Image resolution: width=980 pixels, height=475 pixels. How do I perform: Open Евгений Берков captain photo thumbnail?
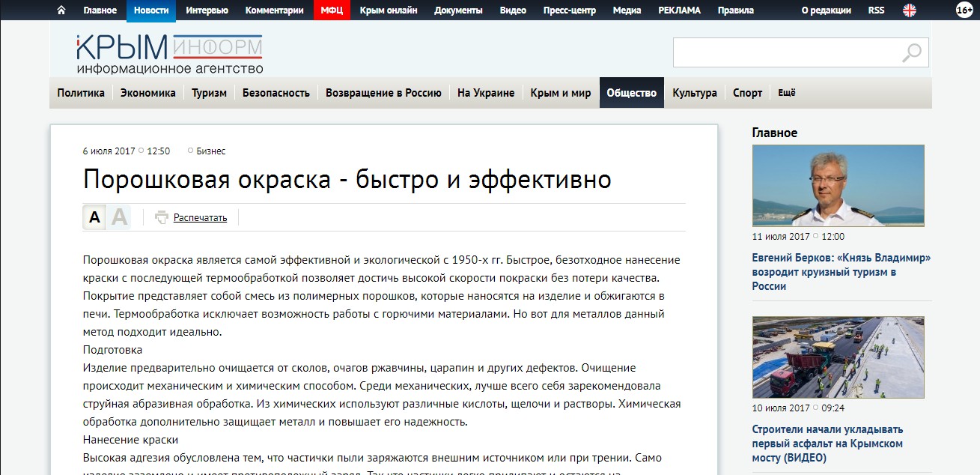(x=839, y=186)
